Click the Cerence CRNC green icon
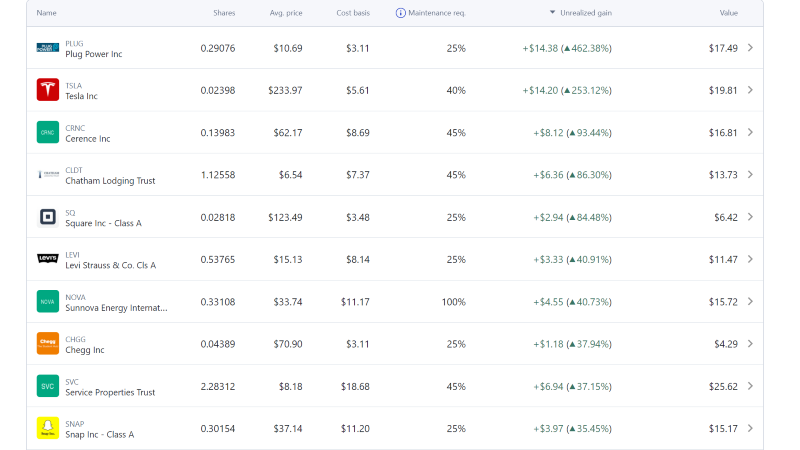Viewport: 800px width, 450px height. point(48,132)
